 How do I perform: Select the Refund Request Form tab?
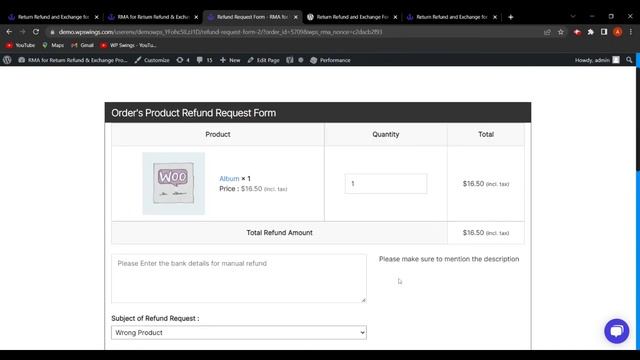pyautogui.click(x=252, y=17)
